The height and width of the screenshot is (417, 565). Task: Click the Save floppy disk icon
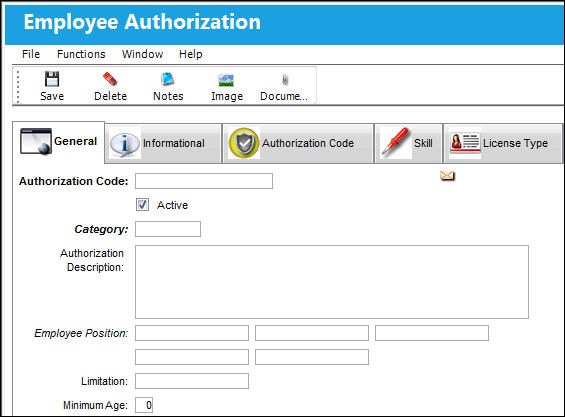pyautogui.click(x=52, y=79)
